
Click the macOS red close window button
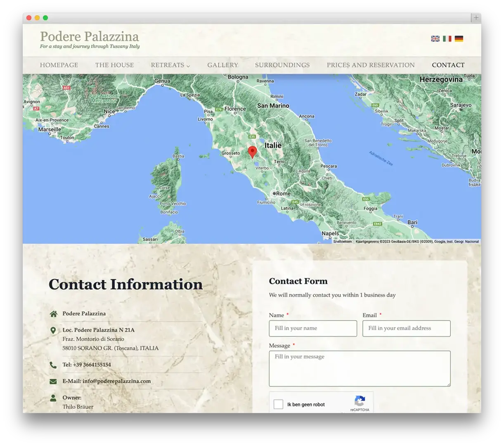29,18
